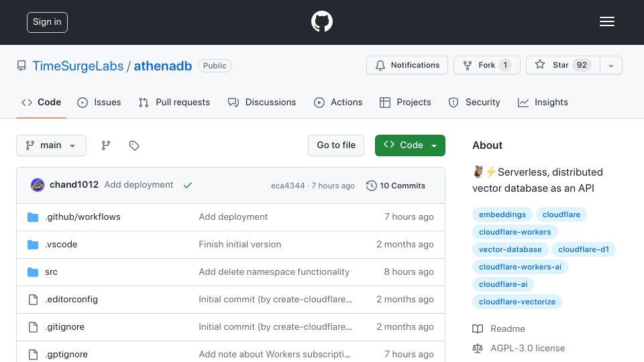
Task: Click the fork count 1
Action: coord(505,65)
